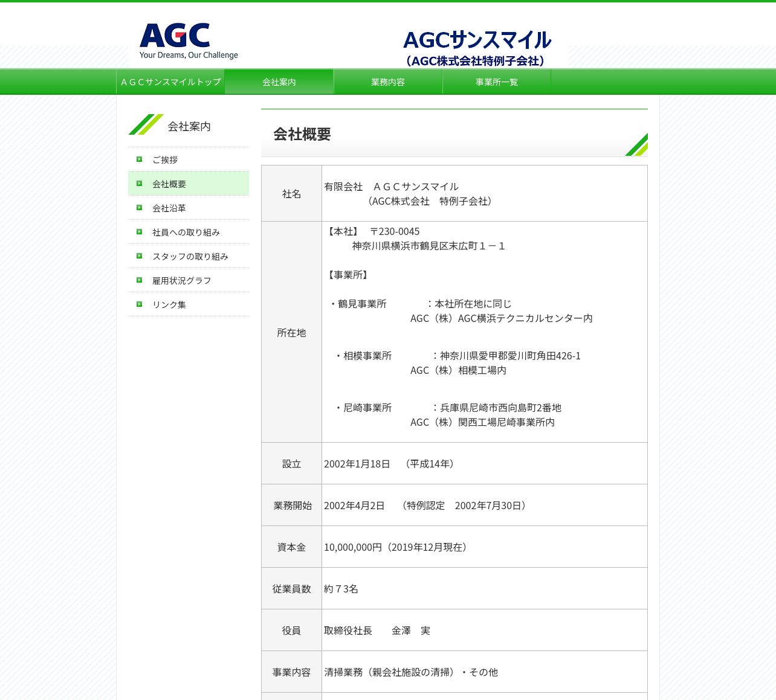
Task: Click the postal code 〒230-0045
Action: tap(395, 231)
